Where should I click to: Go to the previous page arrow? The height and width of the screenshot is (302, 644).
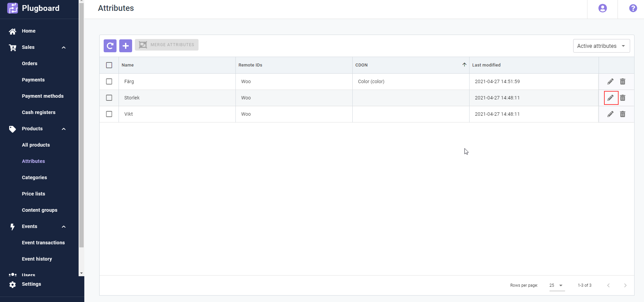tap(608, 285)
